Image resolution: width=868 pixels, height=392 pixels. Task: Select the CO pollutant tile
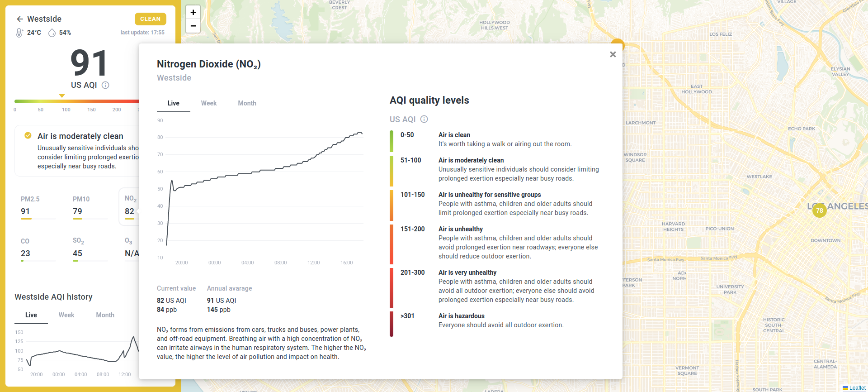click(38, 249)
